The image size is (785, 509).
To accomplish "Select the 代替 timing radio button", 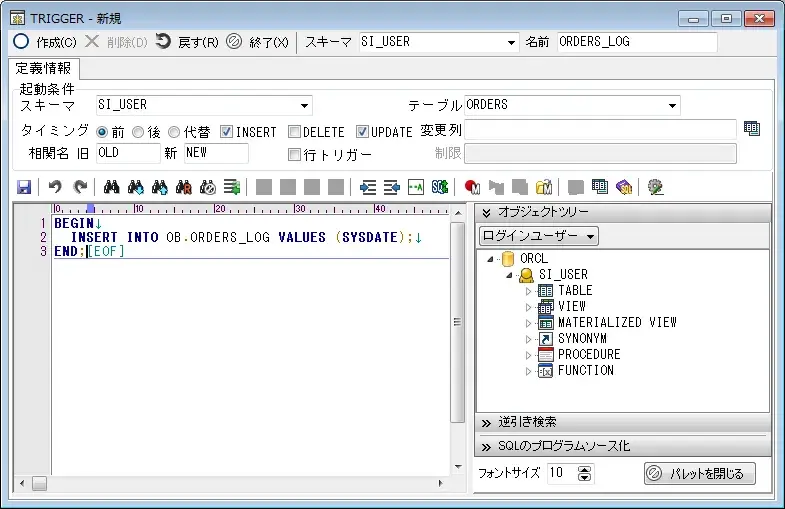I will pyautogui.click(x=174, y=132).
